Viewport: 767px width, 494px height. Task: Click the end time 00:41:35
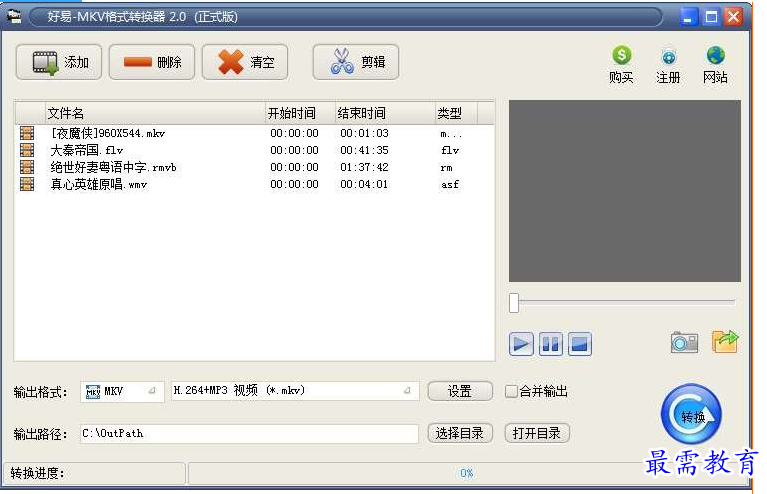point(364,150)
